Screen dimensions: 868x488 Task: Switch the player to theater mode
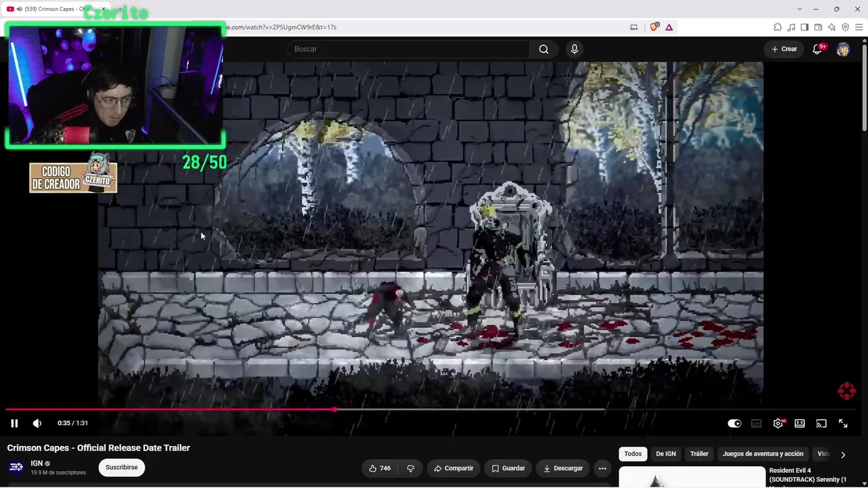click(800, 424)
